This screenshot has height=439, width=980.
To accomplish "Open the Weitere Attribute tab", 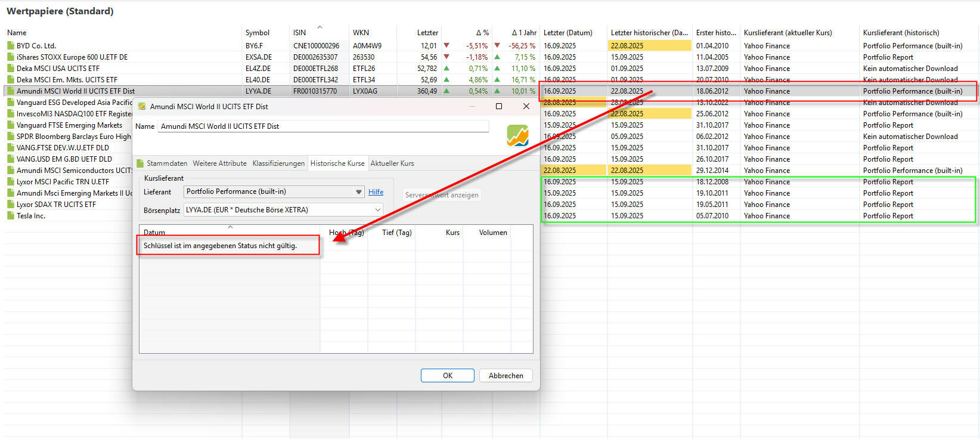I will pyautogui.click(x=219, y=163).
